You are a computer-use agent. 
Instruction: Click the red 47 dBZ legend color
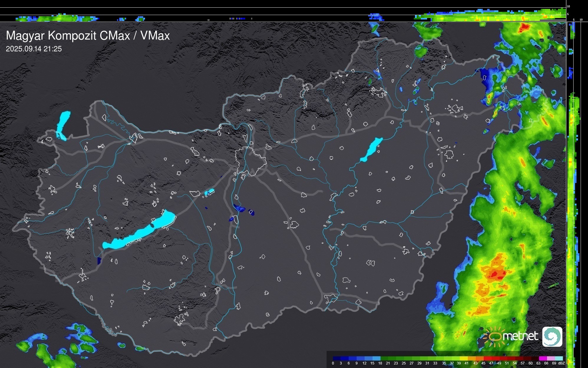pos(495,359)
